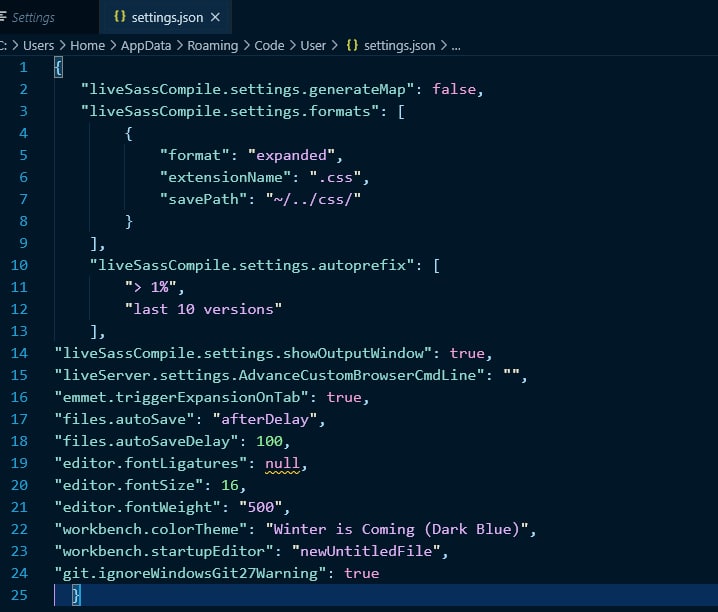Click the "git.ignoreWindowsGit27Warning" key
Screen dimensions: 718x612
click(x=190, y=573)
